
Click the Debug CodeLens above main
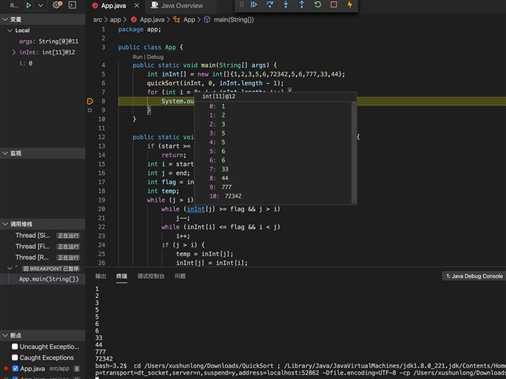point(155,57)
